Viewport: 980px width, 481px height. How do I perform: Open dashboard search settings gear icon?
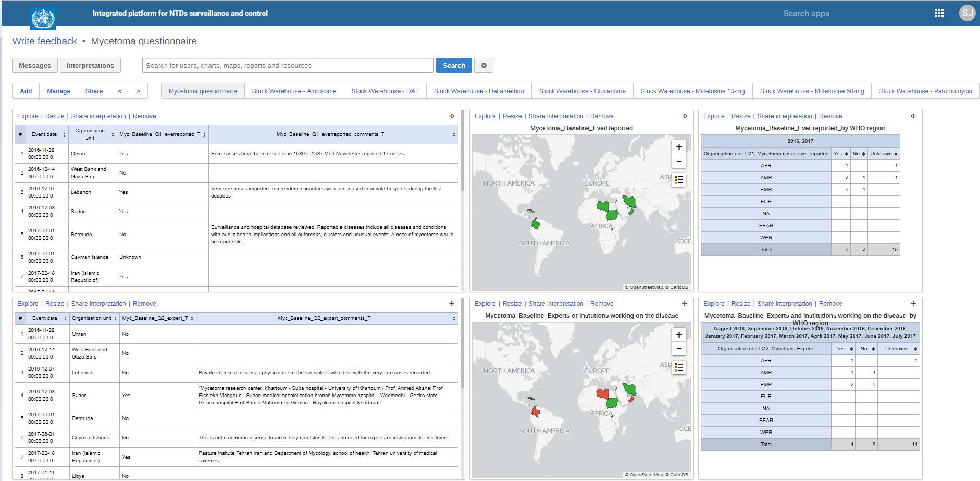point(483,65)
